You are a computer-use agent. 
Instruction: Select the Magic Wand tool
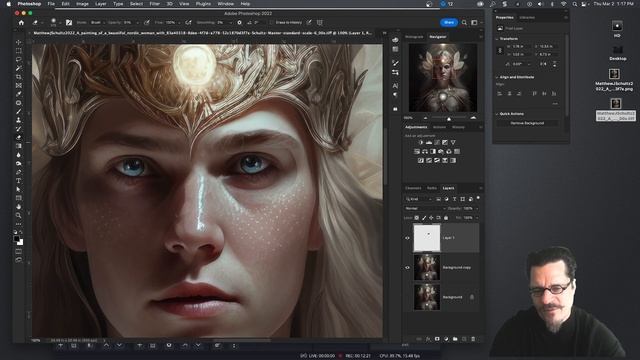pos(19,68)
